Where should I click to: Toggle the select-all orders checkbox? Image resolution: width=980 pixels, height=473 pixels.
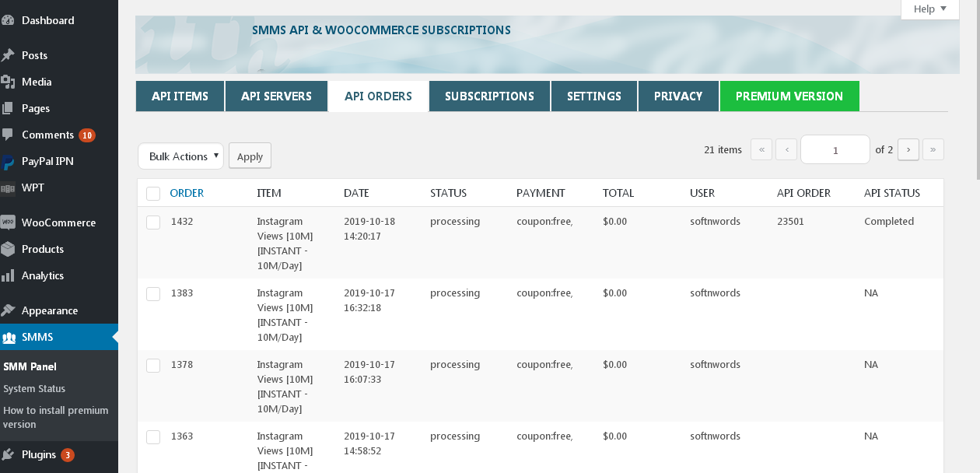(x=153, y=194)
